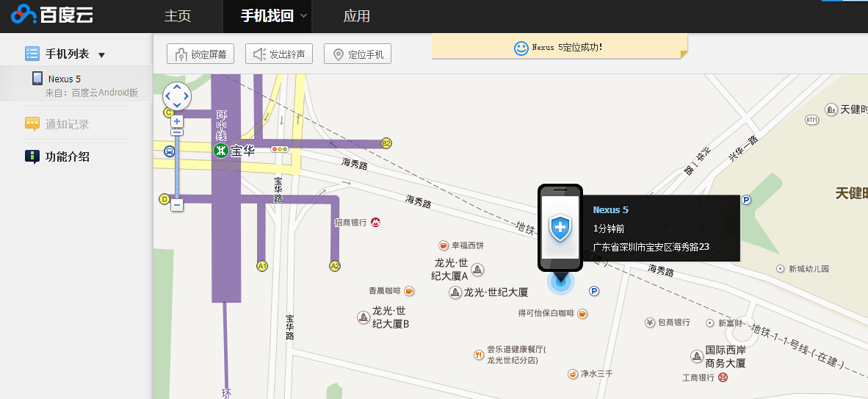The image size is (868, 399).
Task: Click the 新城幼儿园 marker
Action: [781, 269]
